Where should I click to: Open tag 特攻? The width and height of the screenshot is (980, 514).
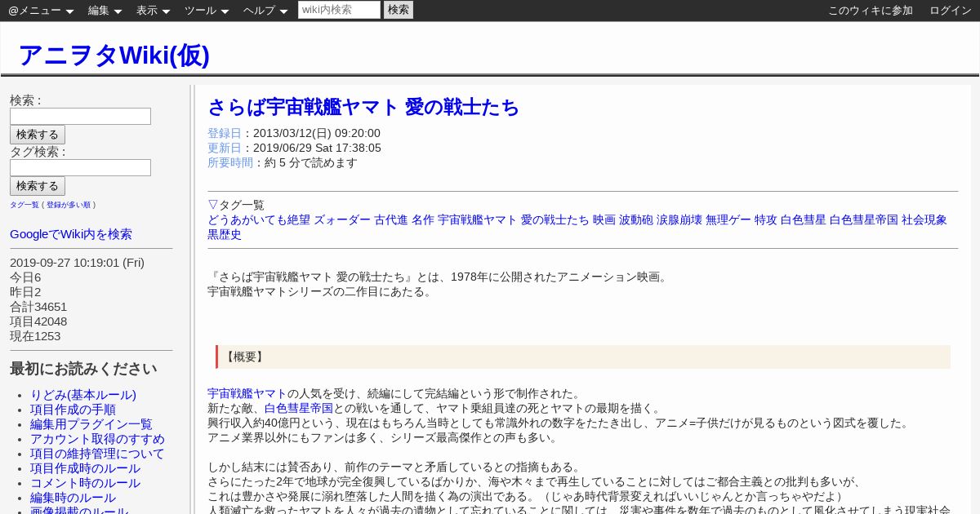pos(766,219)
